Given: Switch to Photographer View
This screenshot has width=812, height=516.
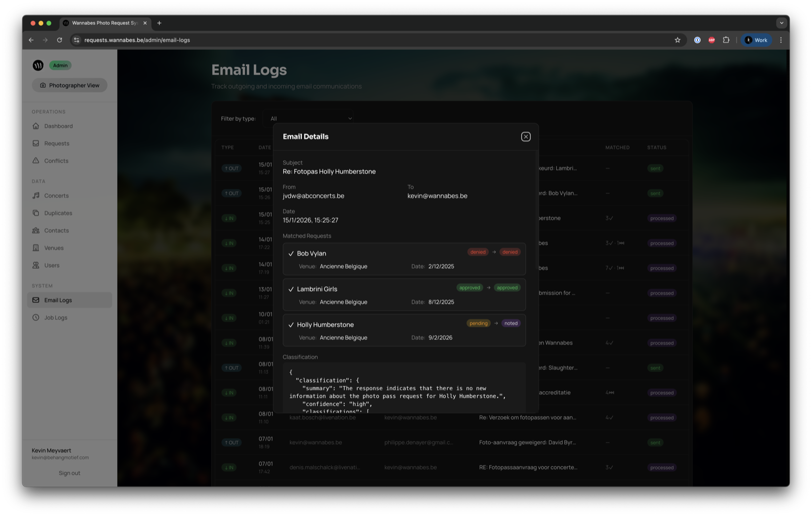Looking at the screenshot, I should pyautogui.click(x=70, y=85).
